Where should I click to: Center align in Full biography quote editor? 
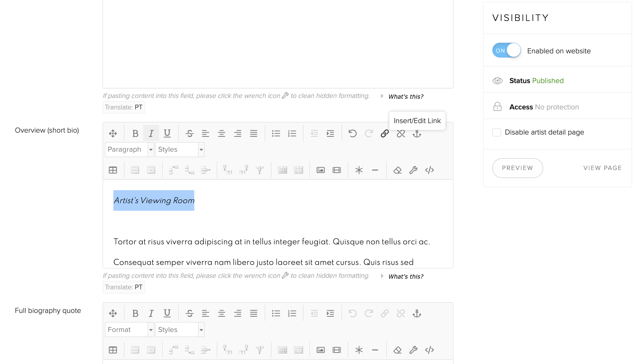pos(222,313)
